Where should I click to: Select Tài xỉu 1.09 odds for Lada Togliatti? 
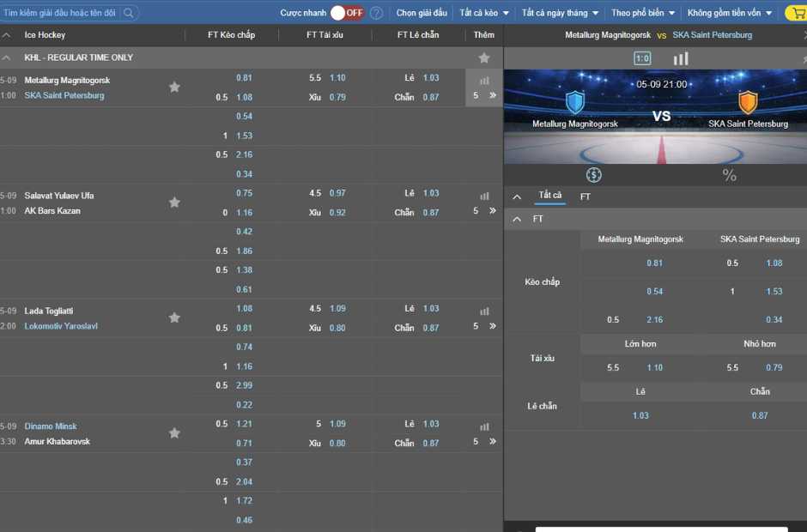click(x=337, y=308)
